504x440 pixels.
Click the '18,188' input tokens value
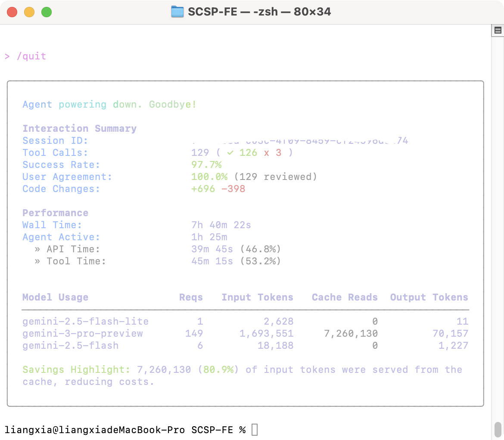coord(275,346)
